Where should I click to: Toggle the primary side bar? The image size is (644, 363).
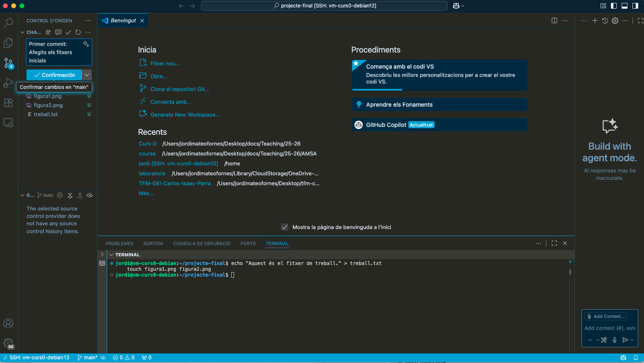(614, 6)
